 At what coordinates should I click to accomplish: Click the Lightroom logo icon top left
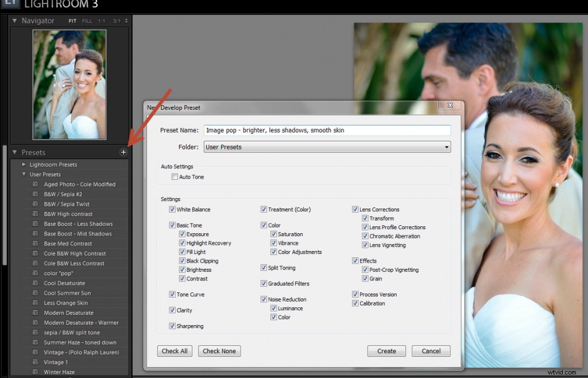pos(11,4)
